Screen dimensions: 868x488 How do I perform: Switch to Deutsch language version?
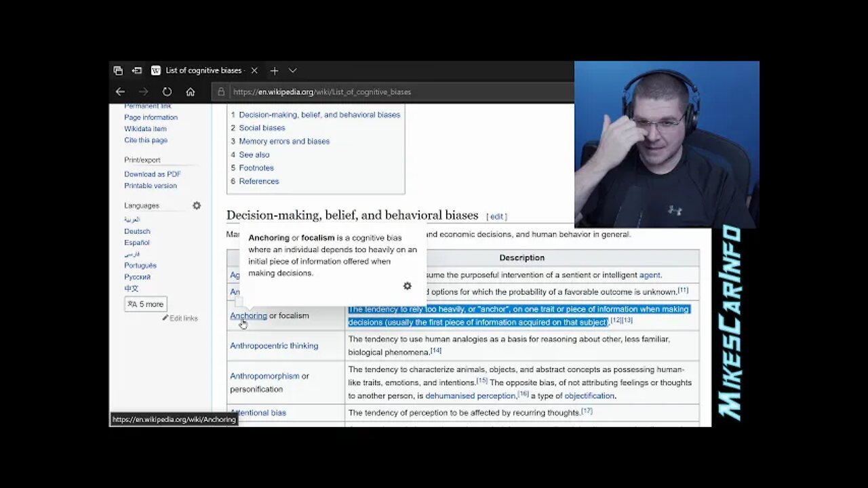click(x=137, y=231)
